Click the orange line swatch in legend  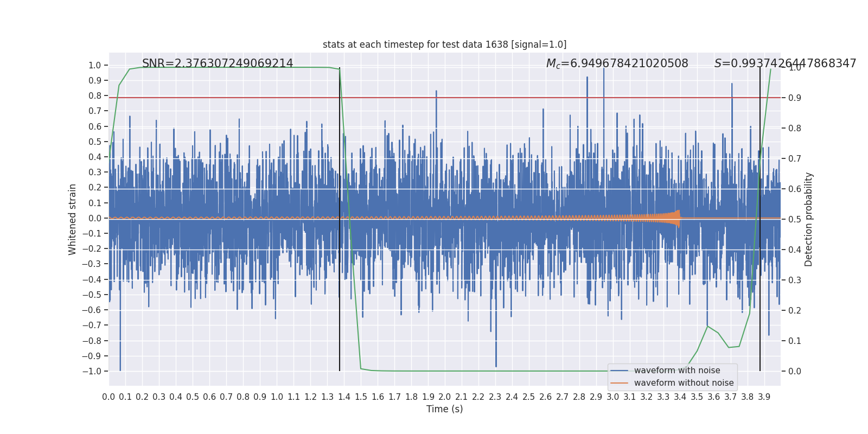click(619, 383)
